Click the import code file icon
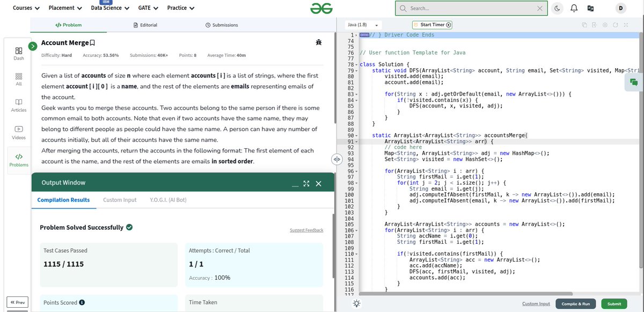This screenshot has height=312, width=644. [x=595, y=25]
